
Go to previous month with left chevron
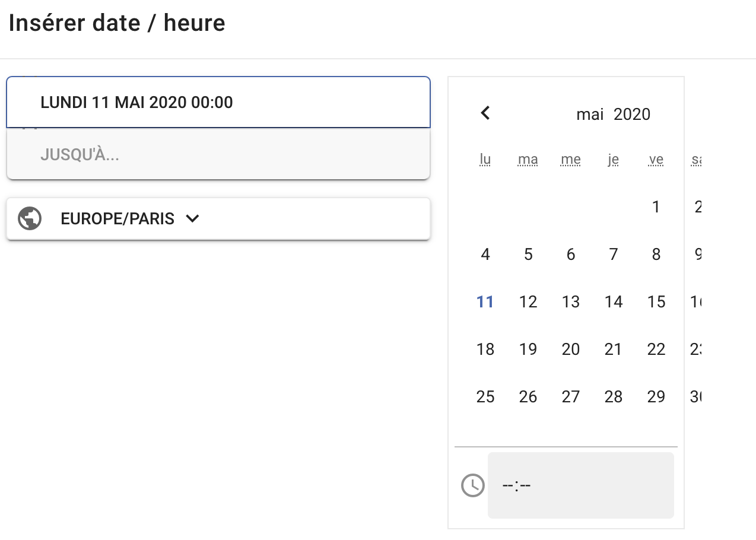[x=485, y=113]
